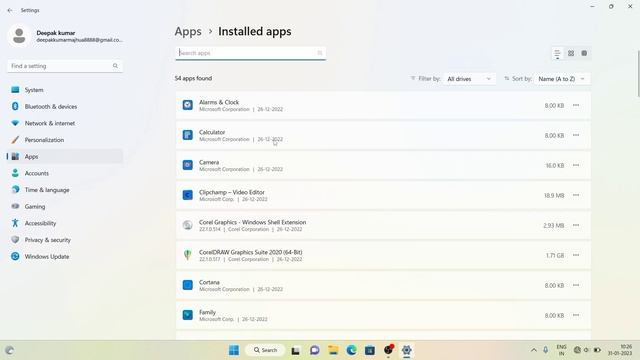Click the taskbar Search box
This screenshot has height=360, width=640.
[x=265, y=350]
